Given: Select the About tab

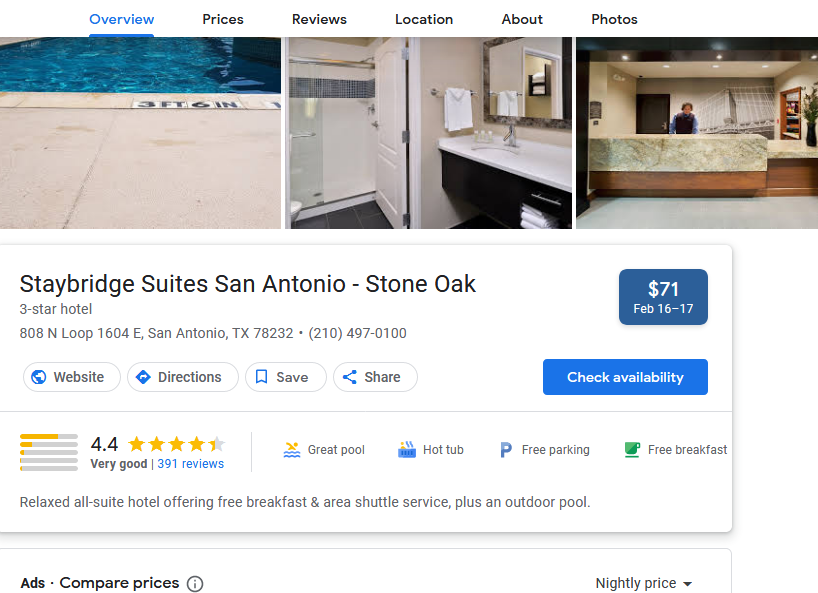Looking at the screenshot, I should click(522, 19).
